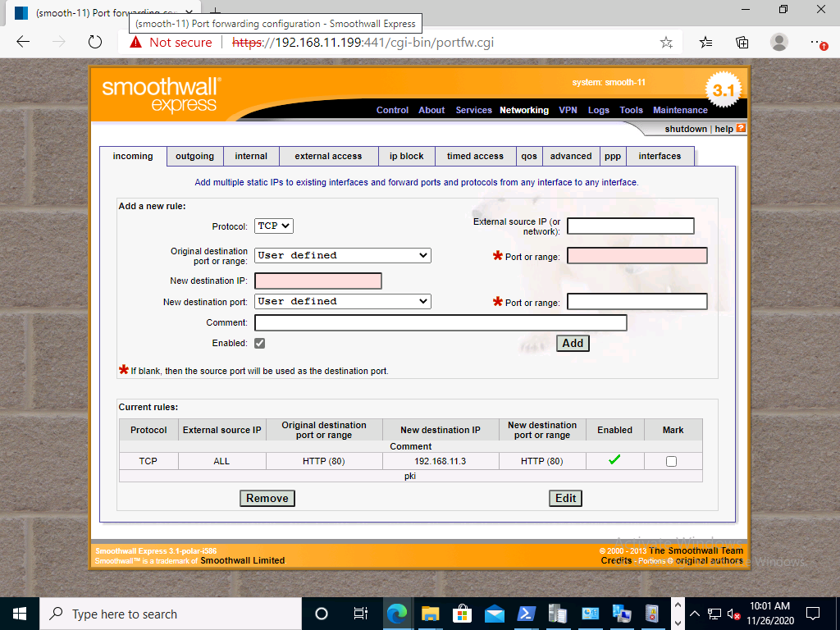Click new destination Port or range field

point(637,302)
